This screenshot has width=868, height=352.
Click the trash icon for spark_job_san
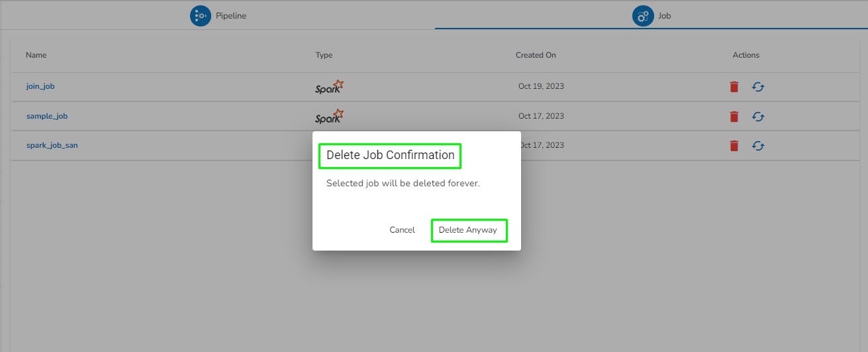click(734, 146)
